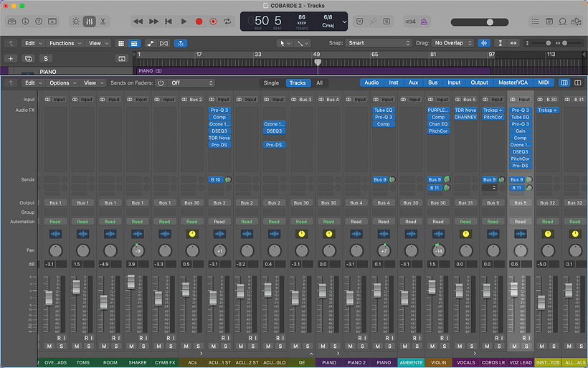Duplicate track with the duplicate icon
The height and width of the screenshot is (368, 588).
tap(28, 59)
